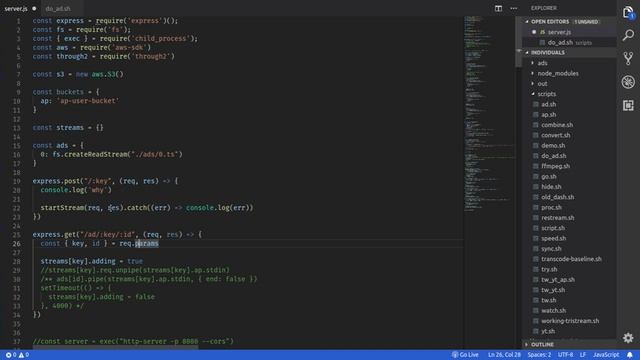Open transcode-baseline.sh in the file tree
The width and height of the screenshot is (640, 360).
point(571,259)
